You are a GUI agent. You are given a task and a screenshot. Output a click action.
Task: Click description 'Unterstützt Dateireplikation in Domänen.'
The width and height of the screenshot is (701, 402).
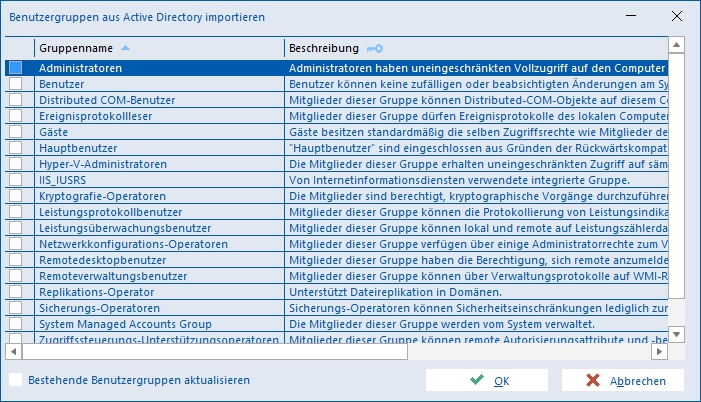tap(396, 292)
